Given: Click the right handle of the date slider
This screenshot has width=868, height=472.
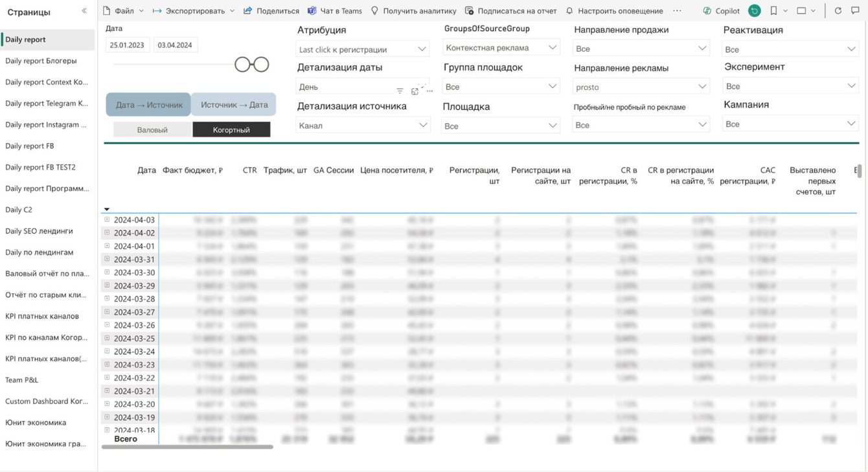Looking at the screenshot, I should tap(260, 64).
